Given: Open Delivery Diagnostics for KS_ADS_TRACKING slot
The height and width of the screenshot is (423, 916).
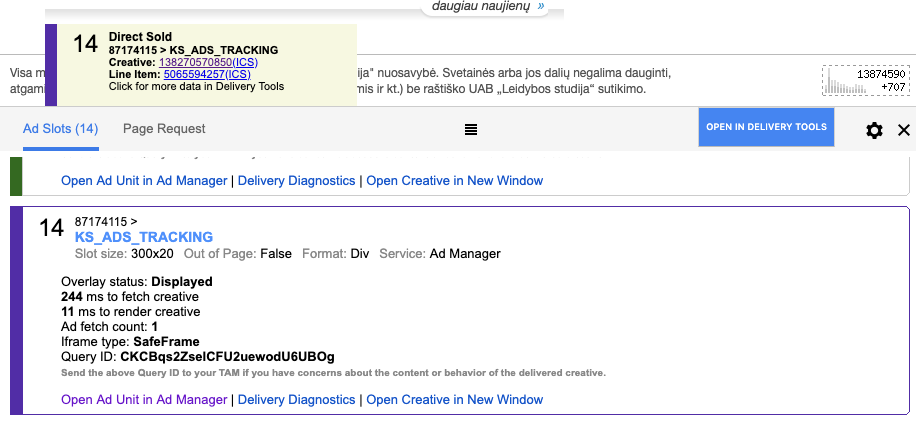Looking at the screenshot, I should [296, 400].
